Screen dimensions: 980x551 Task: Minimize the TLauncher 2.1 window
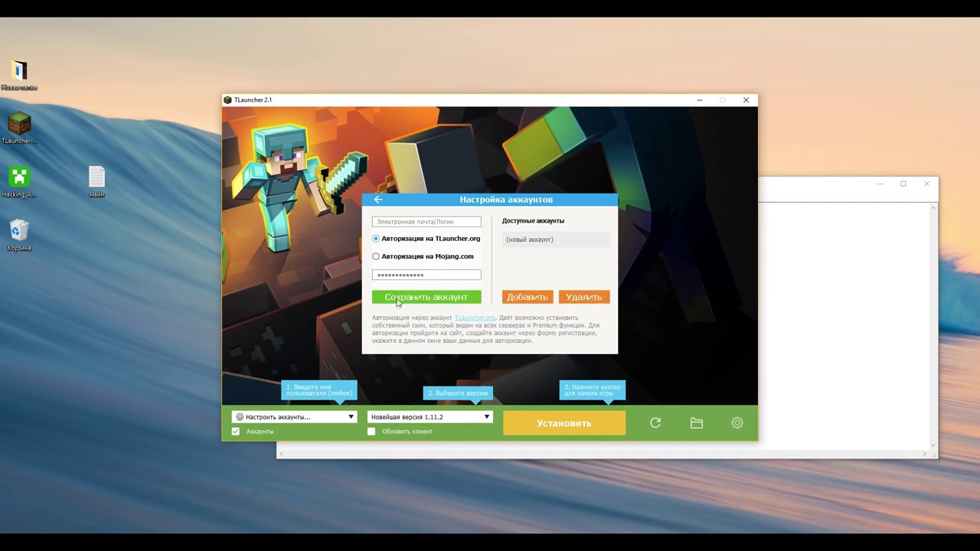(x=700, y=99)
